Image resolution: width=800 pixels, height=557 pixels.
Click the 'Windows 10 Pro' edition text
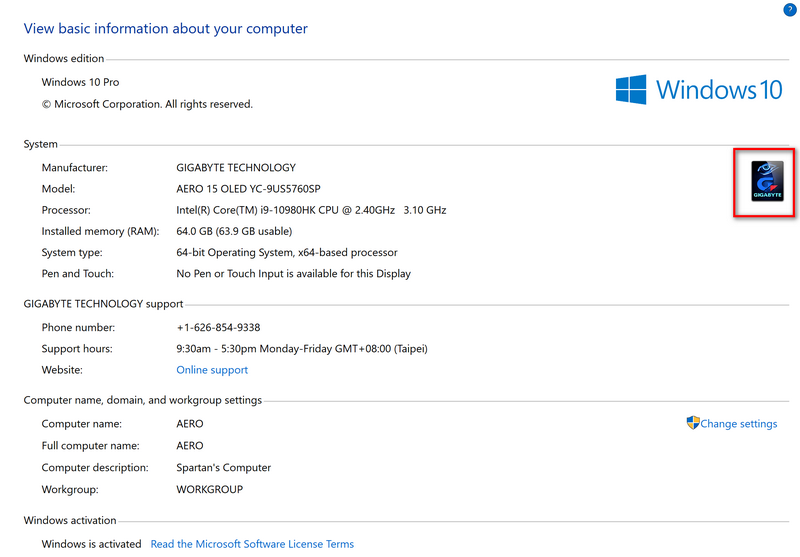80,82
